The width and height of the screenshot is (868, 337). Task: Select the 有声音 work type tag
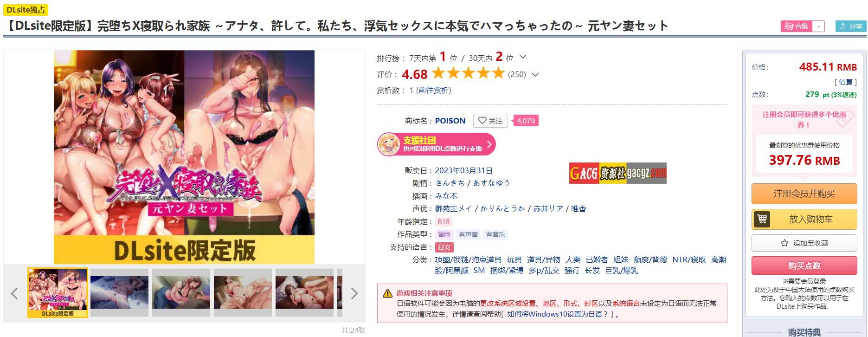pyautogui.click(x=468, y=234)
